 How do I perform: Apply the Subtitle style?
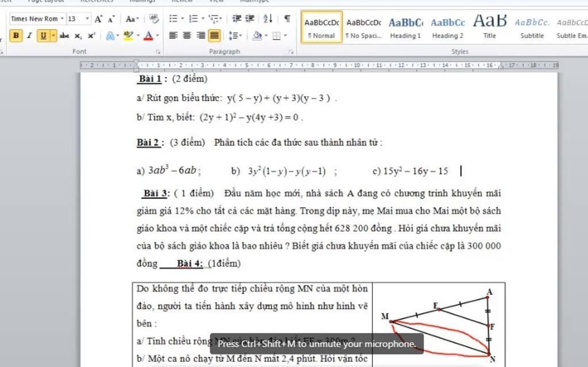pyautogui.click(x=532, y=27)
